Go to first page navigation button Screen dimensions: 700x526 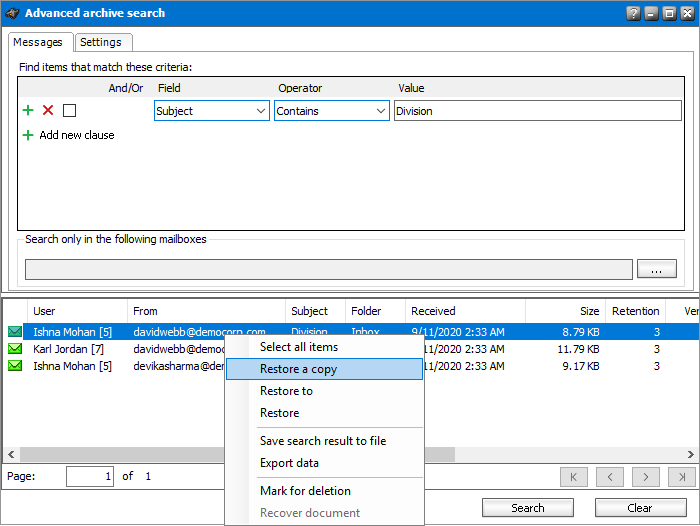[x=574, y=477]
